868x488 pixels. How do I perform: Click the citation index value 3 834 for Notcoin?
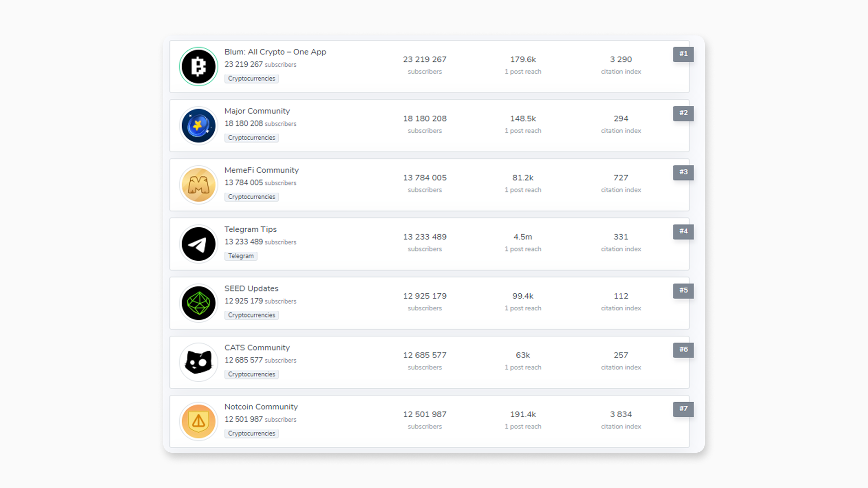click(621, 414)
